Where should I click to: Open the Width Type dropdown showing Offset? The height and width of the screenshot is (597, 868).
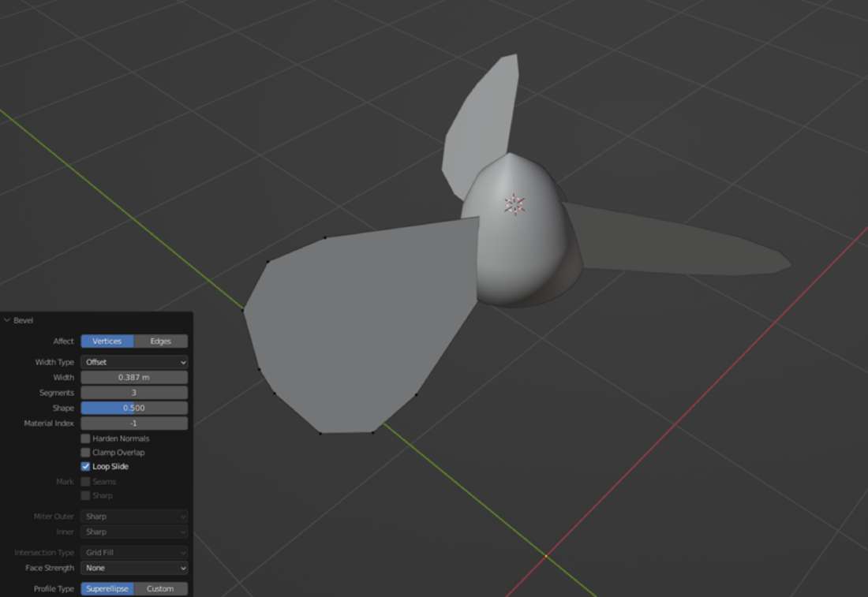[x=134, y=363]
